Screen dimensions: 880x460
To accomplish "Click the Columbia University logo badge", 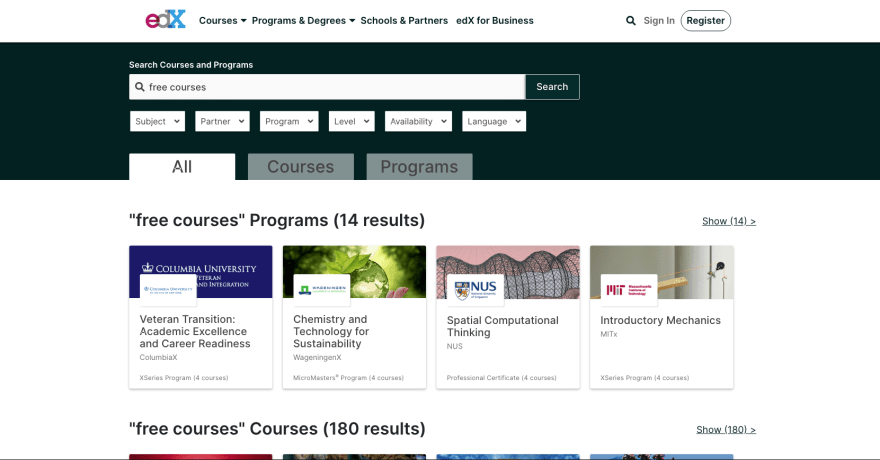I will click(x=168, y=290).
